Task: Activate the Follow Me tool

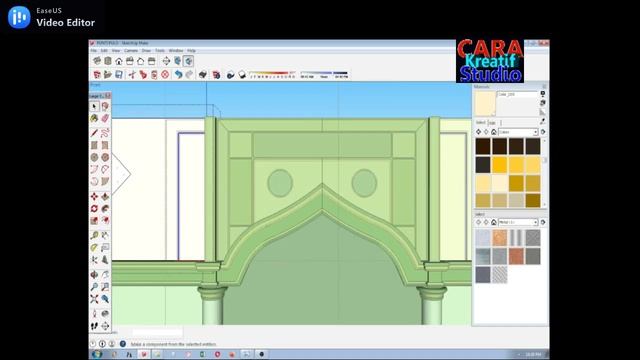Action: (x=105, y=209)
